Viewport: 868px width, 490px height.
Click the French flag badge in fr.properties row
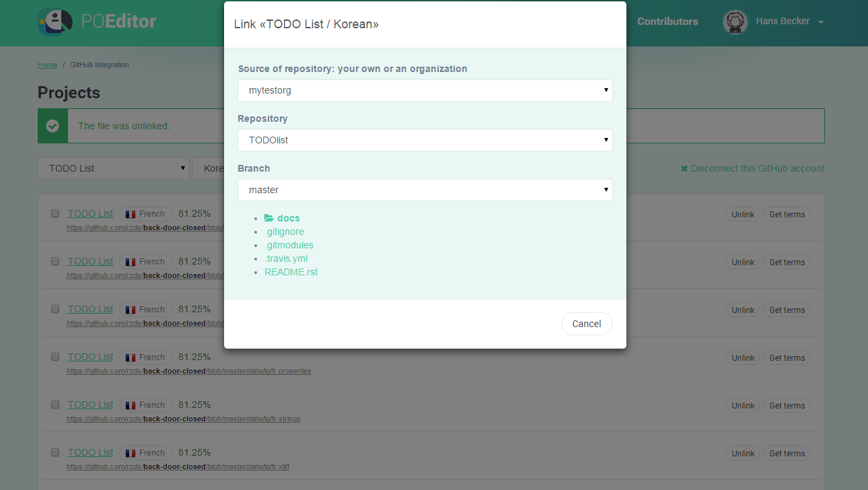click(x=146, y=357)
